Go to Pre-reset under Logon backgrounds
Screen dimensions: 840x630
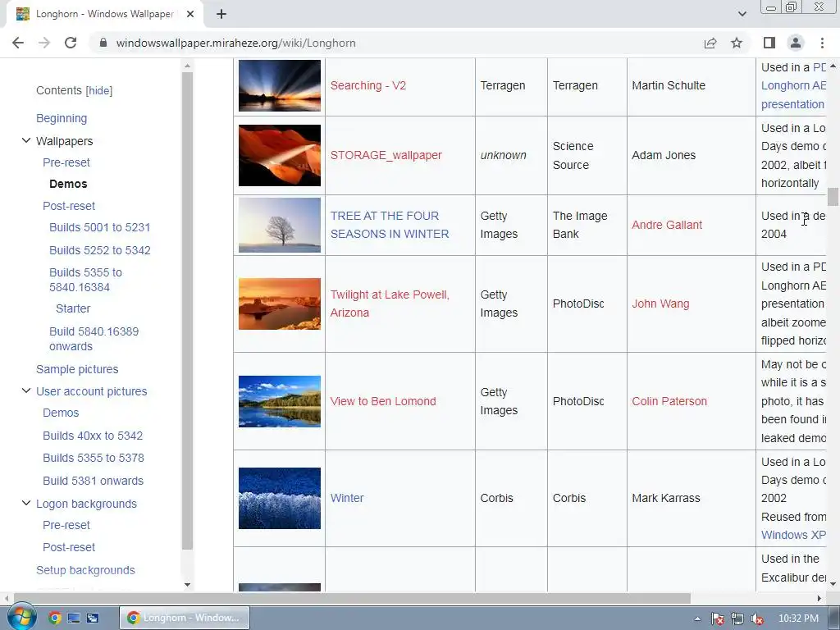[66, 525]
